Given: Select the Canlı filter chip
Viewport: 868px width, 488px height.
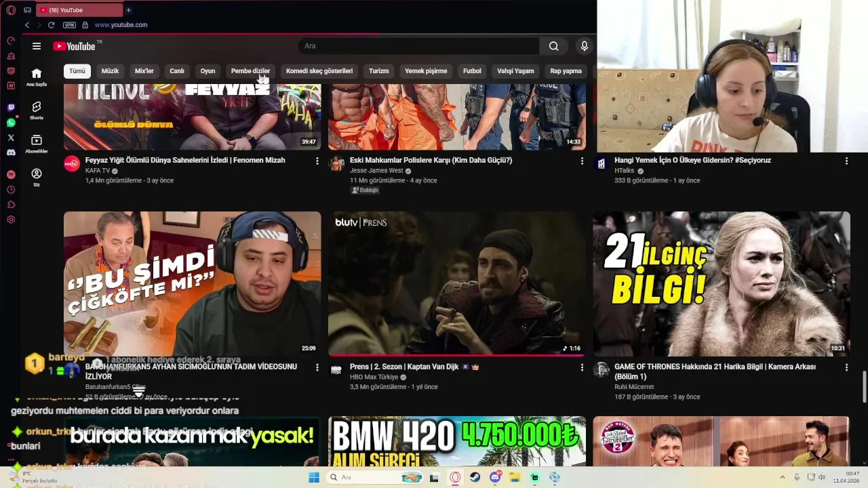Looking at the screenshot, I should tap(177, 71).
